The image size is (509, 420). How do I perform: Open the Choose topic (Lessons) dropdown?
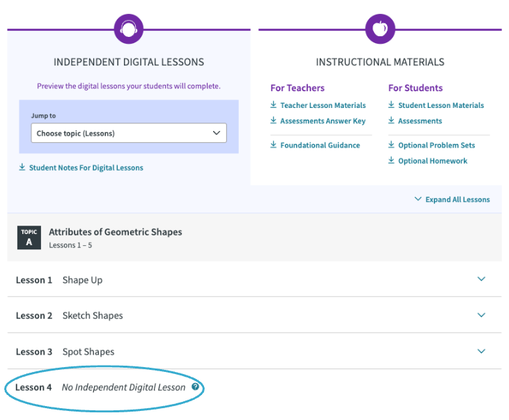[x=129, y=133]
